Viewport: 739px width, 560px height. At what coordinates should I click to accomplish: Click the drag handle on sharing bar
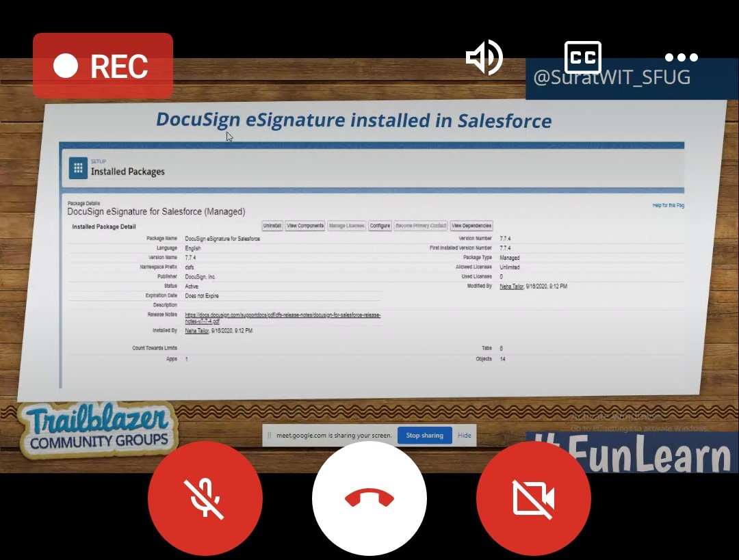(x=269, y=435)
